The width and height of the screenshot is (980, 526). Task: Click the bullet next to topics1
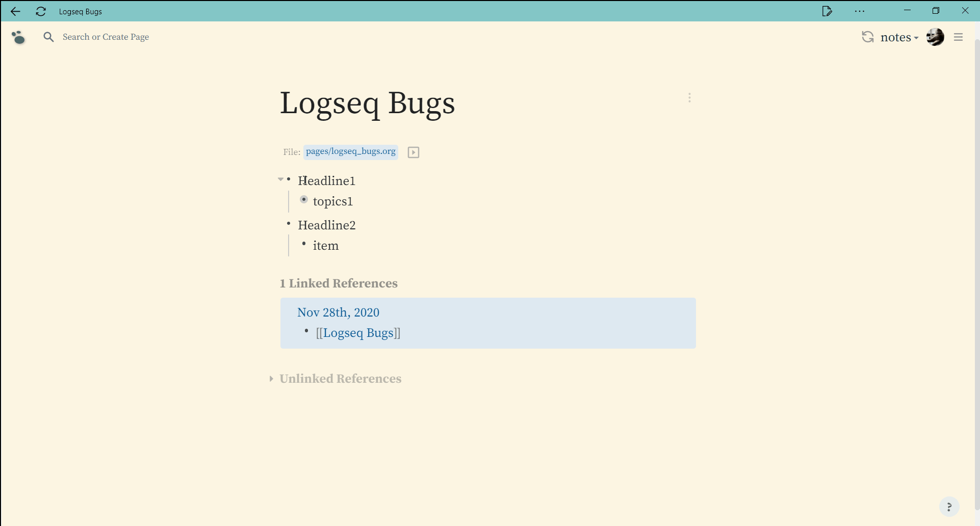(x=304, y=200)
